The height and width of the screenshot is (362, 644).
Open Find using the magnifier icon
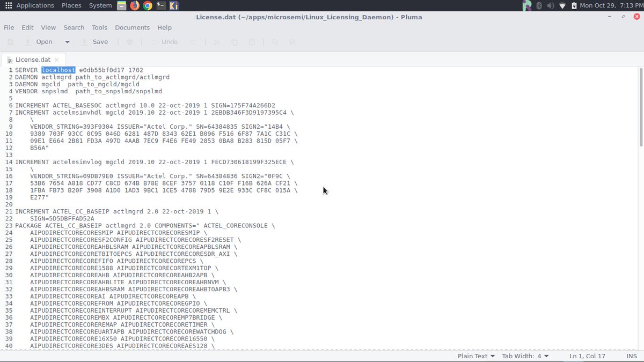[x=275, y=42]
